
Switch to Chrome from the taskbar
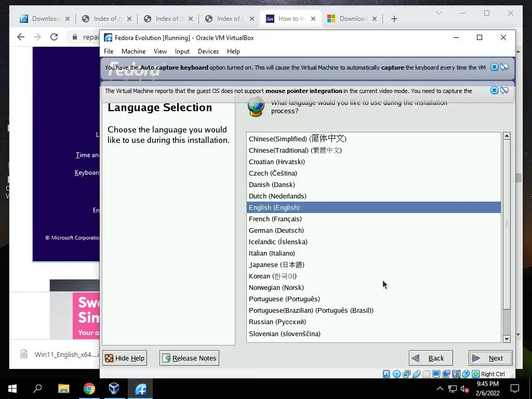(x=89, y=389)
